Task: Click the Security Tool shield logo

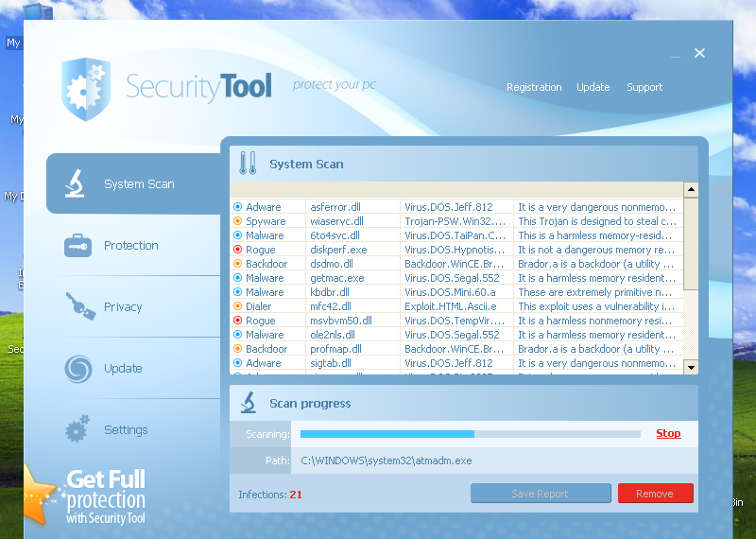Action: [x=86, y=89]
